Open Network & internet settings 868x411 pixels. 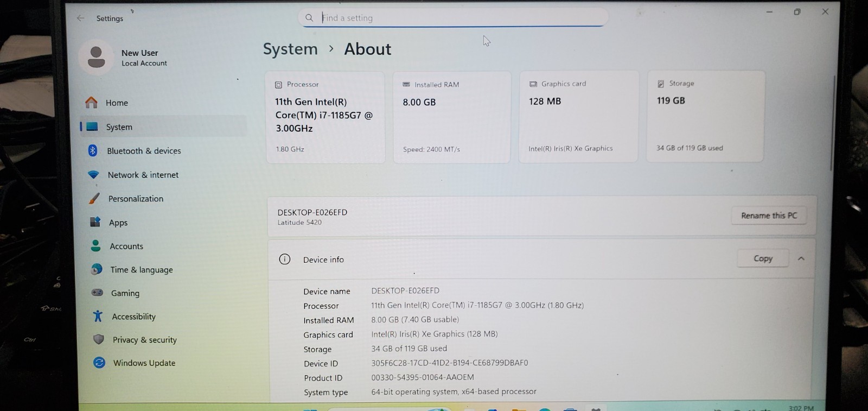click(x=163, y=175)
